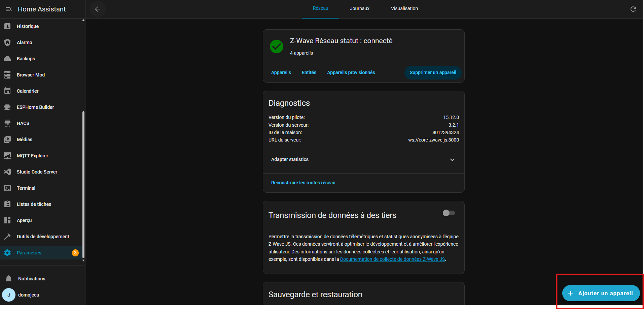Open the MQTT Explorer icon
Image resolution: width=644 pixels, height=309 pixels.
pyautogui.click(x=7, y=156)
